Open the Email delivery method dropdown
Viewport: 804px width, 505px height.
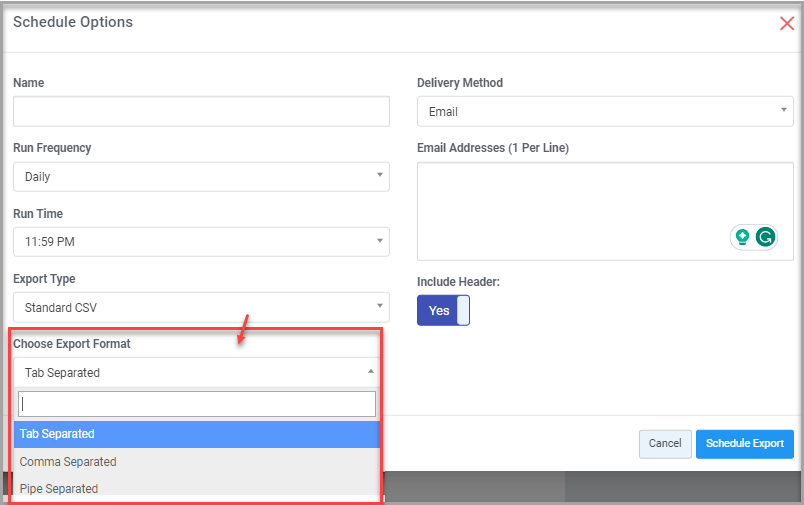tap(605, 111)
